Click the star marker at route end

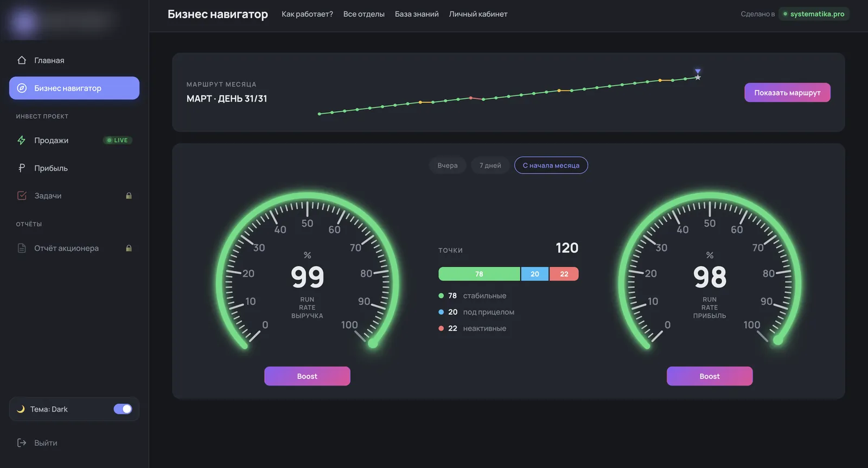(698, 77)
